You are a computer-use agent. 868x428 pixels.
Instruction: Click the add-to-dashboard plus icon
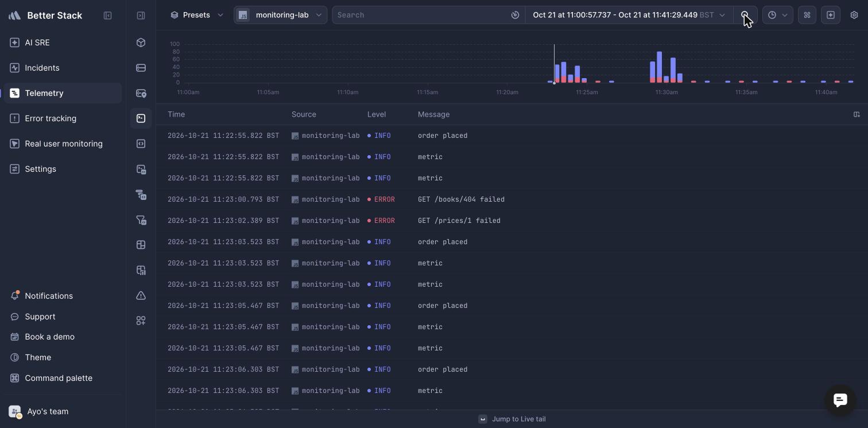(x=830, y=15)
